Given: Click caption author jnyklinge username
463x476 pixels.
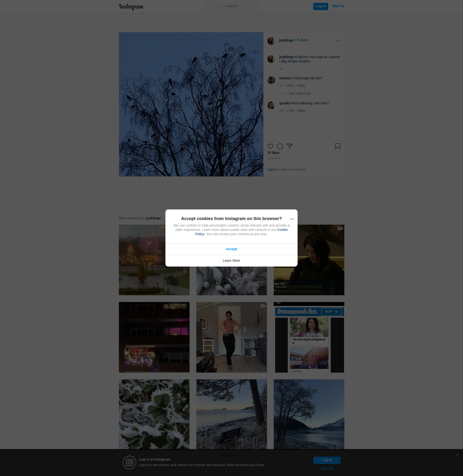Looking at the screenshot, I should click(x=286, y=57).
